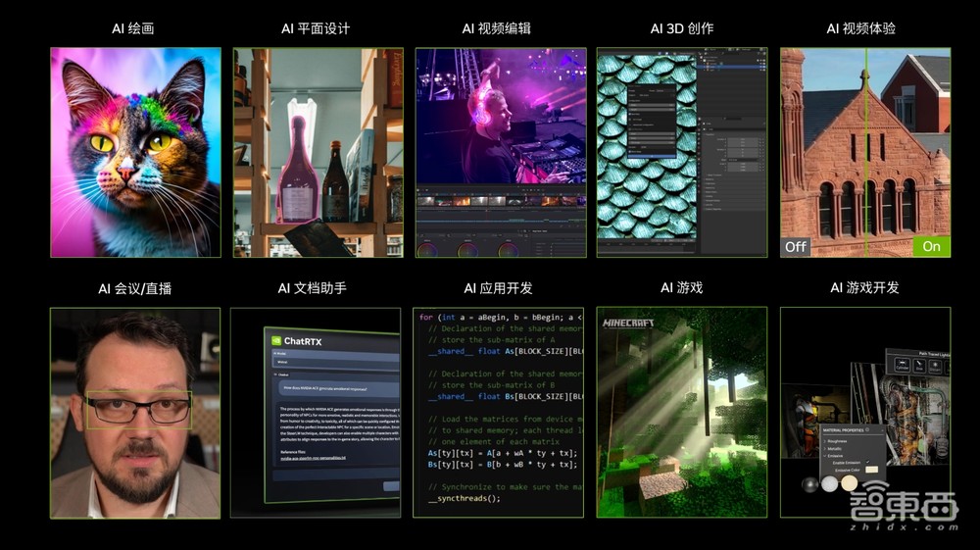Toggle the Enable Emission checkbox
Image resolution: width=980 pixels, height=550 pixels.
coord(868,462)
